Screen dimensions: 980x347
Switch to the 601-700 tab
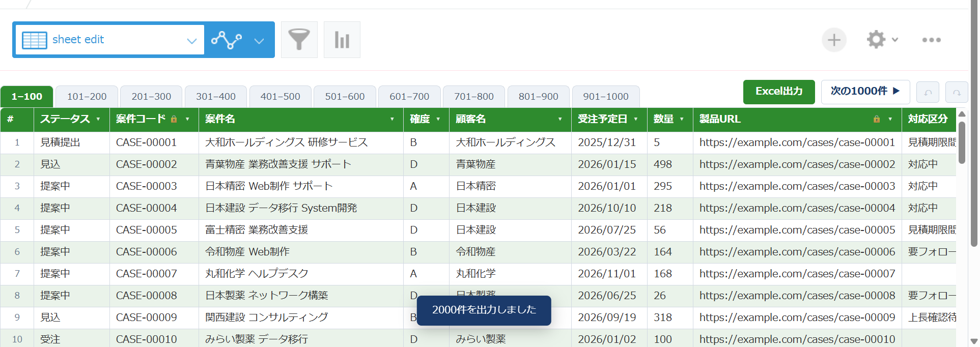pyautogui.click(x=409, y=97)
